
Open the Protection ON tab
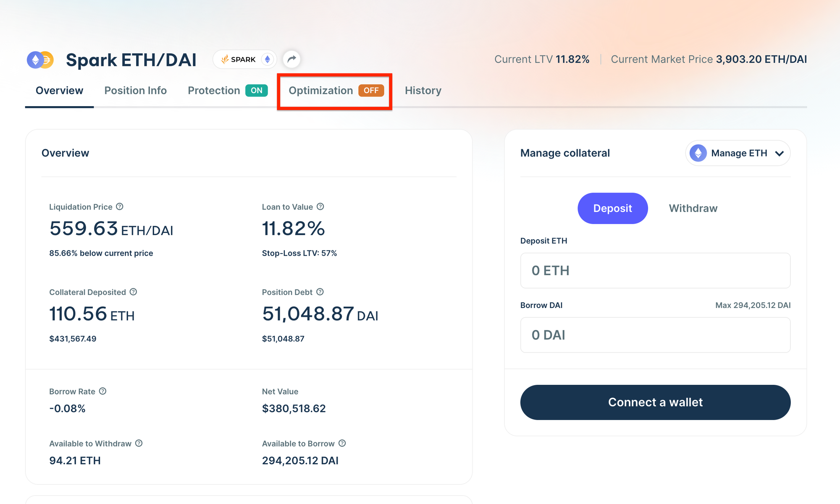click(227, 91)
